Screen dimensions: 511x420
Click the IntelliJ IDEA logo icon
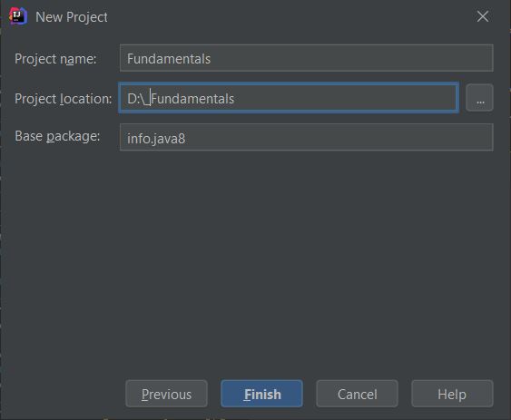pos(18,16)
